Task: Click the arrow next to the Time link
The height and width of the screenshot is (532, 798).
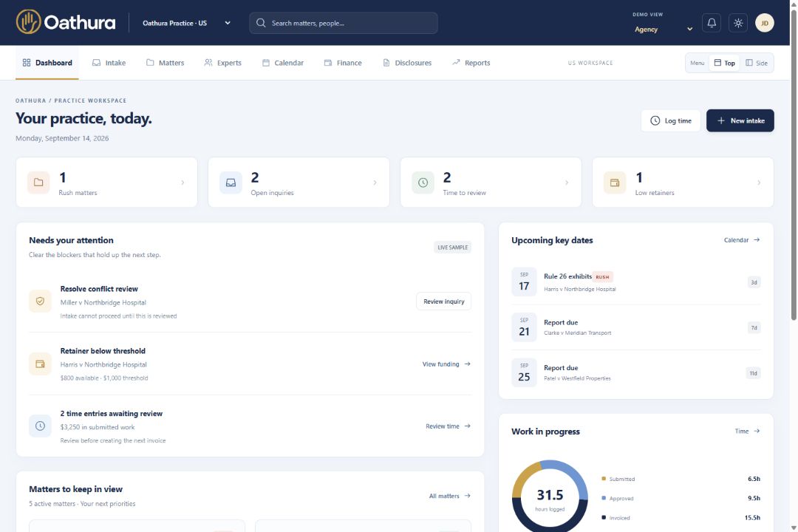Action: tap(757, 431)
